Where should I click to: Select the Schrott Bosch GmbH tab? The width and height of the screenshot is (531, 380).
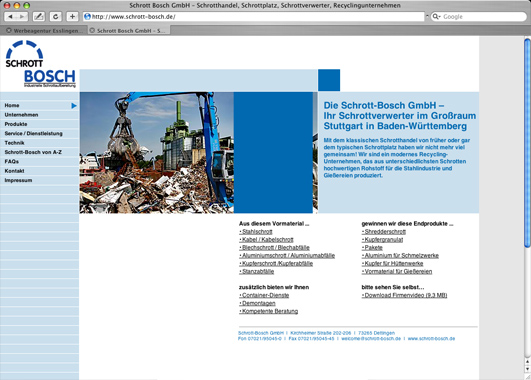(129, 30)
